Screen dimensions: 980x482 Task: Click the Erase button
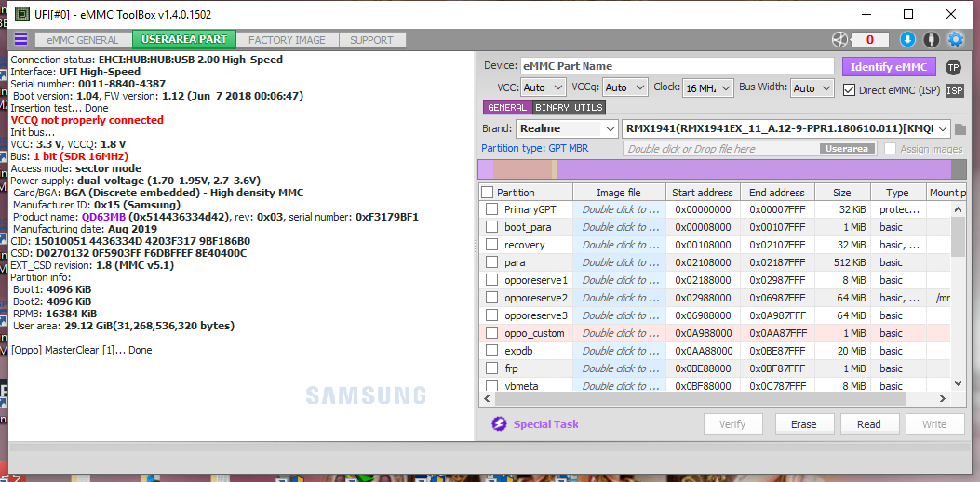[804, 424]
